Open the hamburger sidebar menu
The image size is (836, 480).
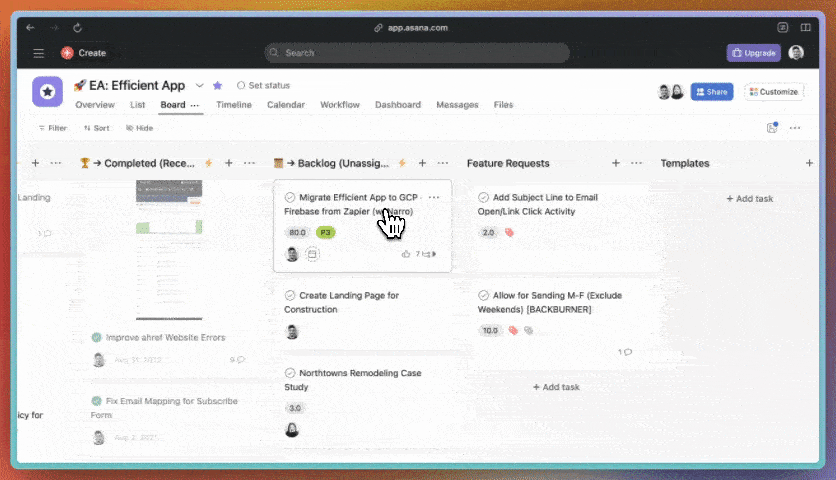(x=38, y=53)
